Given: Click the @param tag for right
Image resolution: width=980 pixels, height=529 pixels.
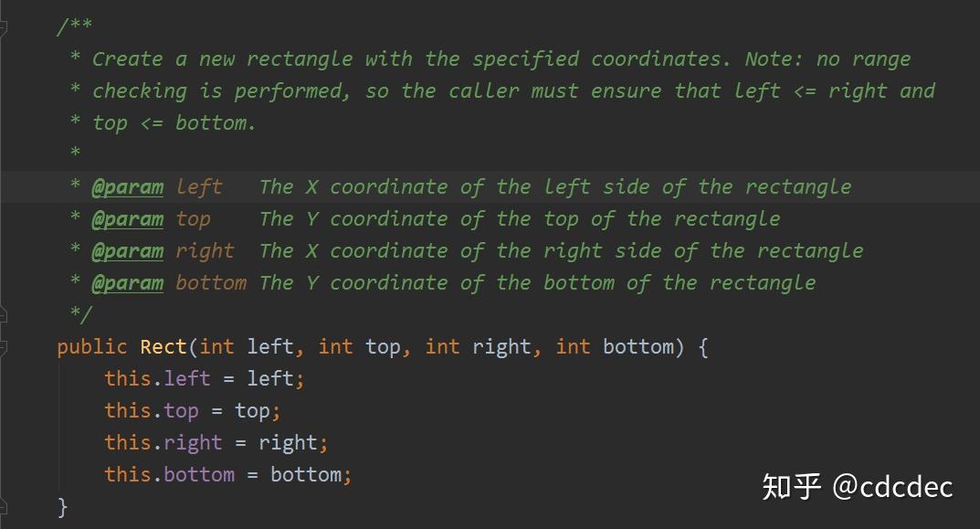Looking at the screenshot, I should 128,251.
